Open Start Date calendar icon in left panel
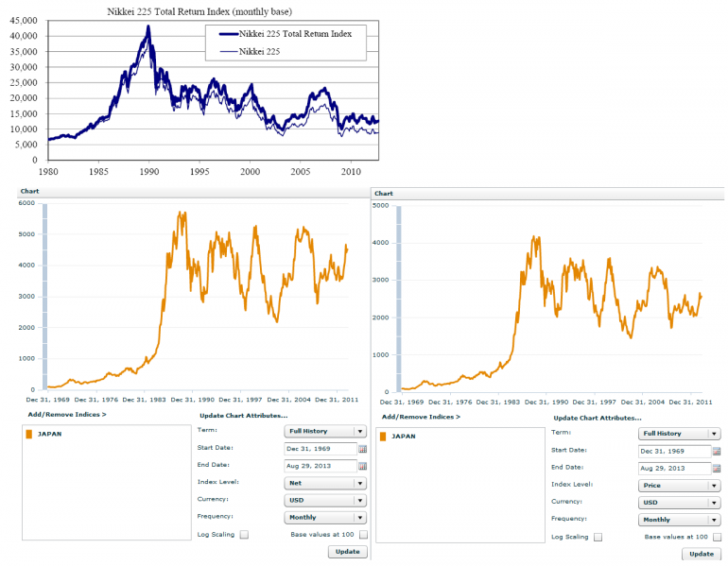 (363, 449)
